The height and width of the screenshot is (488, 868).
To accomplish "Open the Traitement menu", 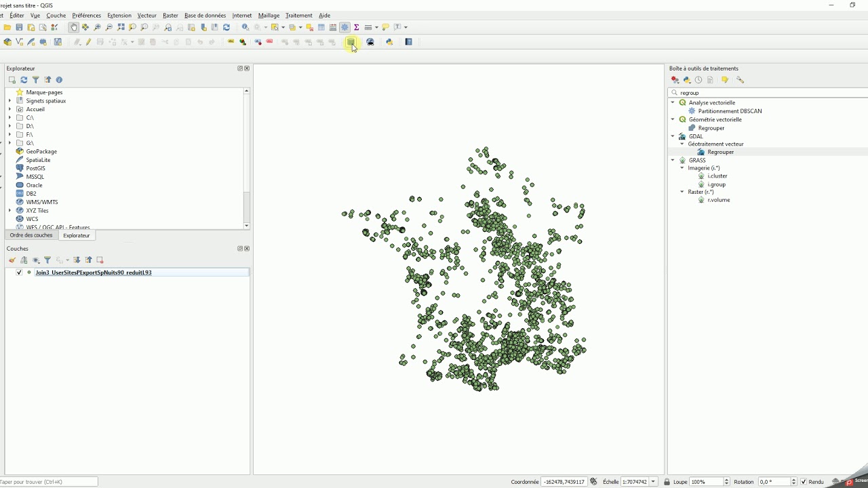I will click(299, 16).
